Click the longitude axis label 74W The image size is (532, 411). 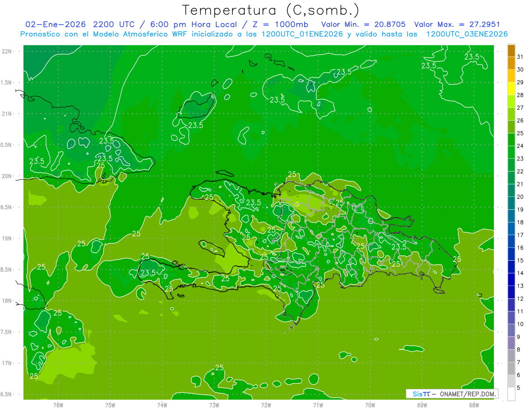point(162,405)
